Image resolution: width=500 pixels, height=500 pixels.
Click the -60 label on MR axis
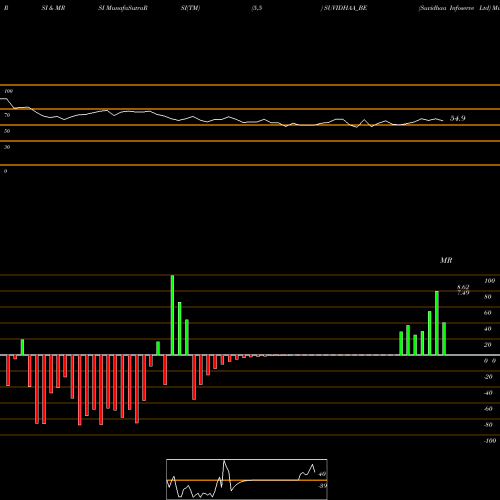coord(488,409)
